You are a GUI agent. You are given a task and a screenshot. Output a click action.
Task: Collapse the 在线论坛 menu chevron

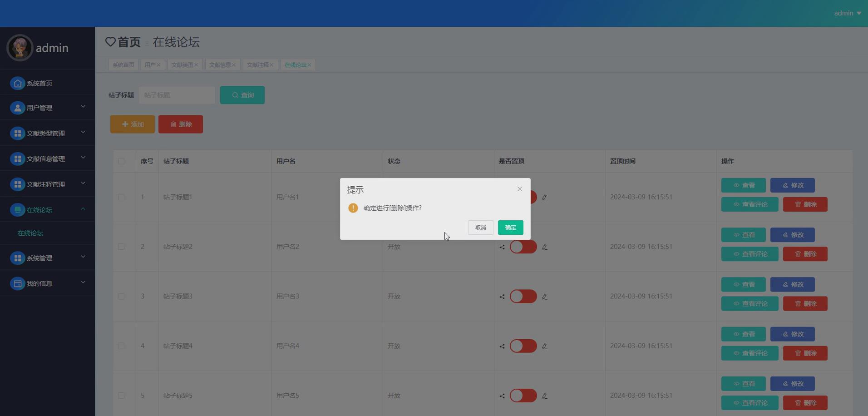coord(83,208)
